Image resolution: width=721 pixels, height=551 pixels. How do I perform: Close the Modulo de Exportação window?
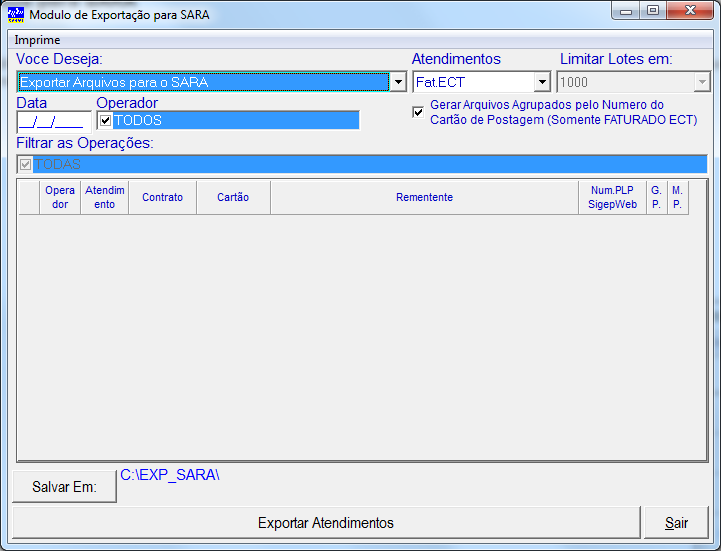point(690,11)
